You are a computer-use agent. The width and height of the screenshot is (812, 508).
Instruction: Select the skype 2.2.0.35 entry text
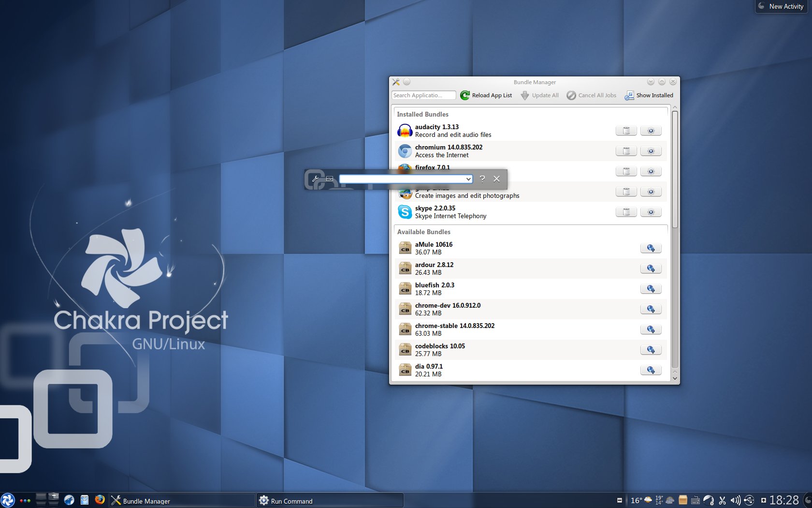[435, 208]
